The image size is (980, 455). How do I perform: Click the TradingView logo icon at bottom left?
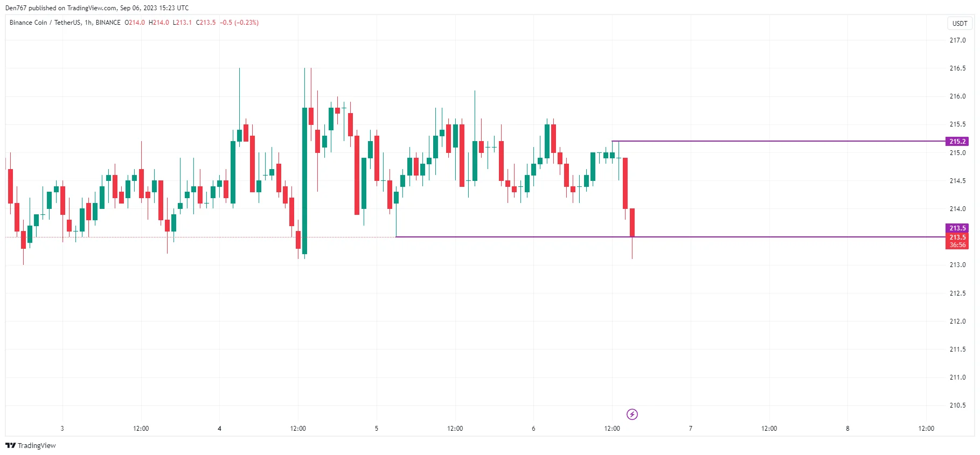(x=10, y=445)
